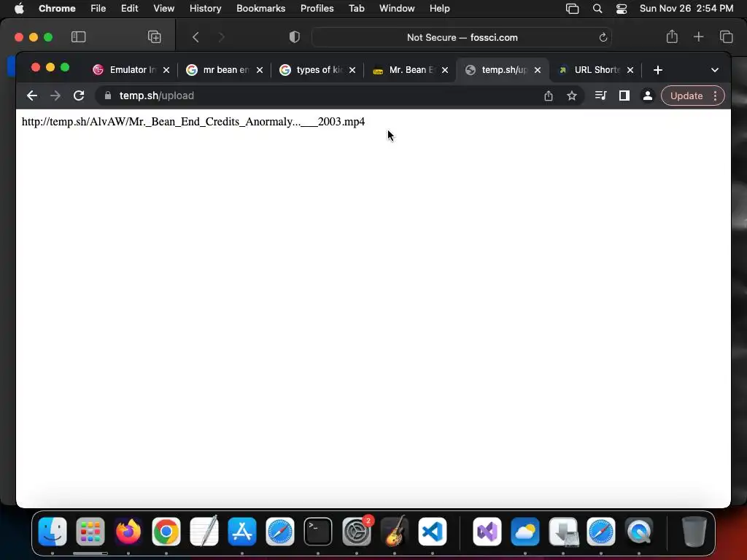The height and width of the screenshot is (560, 747).
Task: Click the Chrome forward arrow
Action: pos(55,96)
